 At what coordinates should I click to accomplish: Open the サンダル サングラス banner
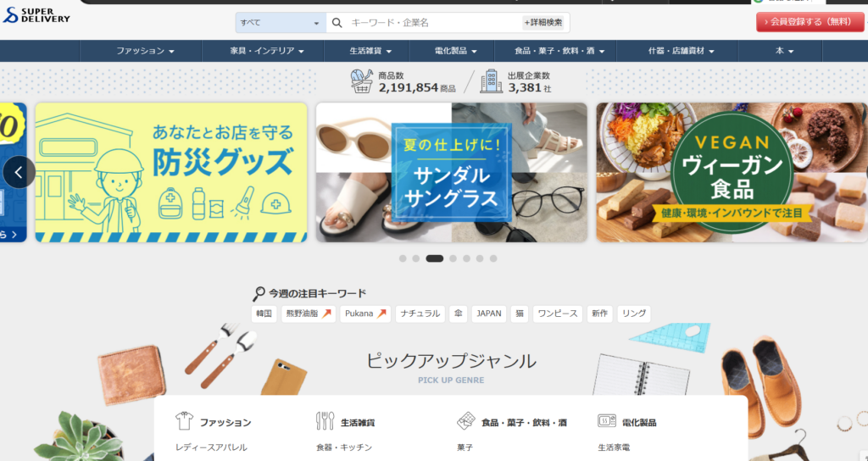click(x=452, y=173)
